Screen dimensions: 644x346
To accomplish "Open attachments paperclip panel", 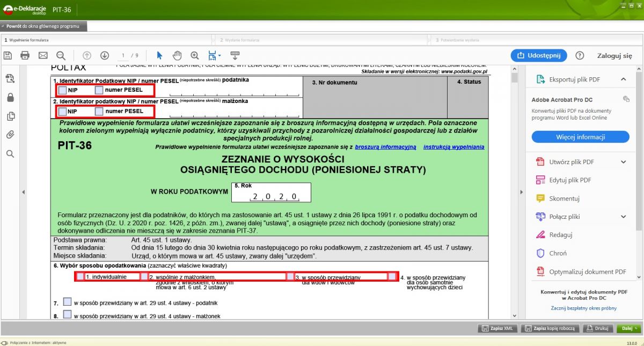I will 10,135.
